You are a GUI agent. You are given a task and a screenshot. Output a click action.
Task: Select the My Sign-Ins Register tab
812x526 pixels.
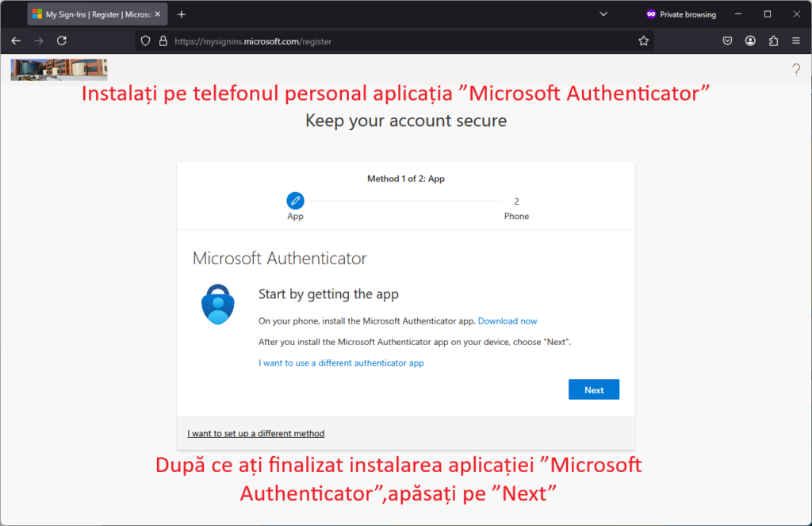tap(92, 14)
